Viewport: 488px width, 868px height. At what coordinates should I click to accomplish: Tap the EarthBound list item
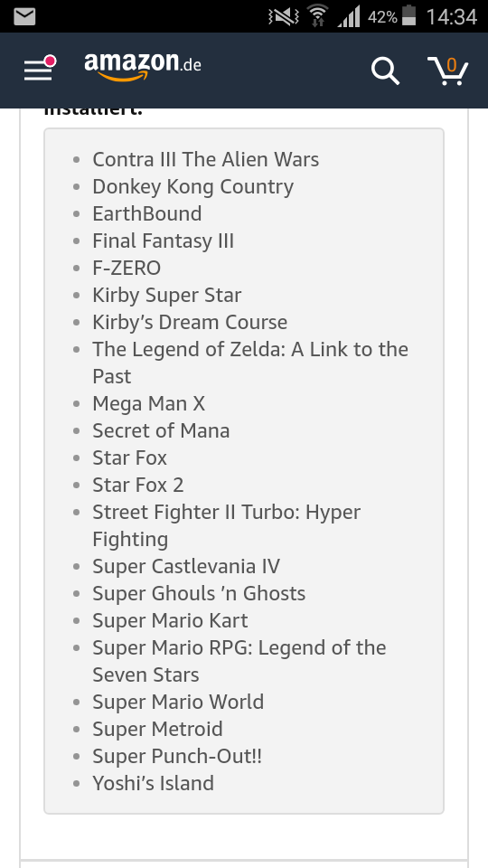pos(147,213)
